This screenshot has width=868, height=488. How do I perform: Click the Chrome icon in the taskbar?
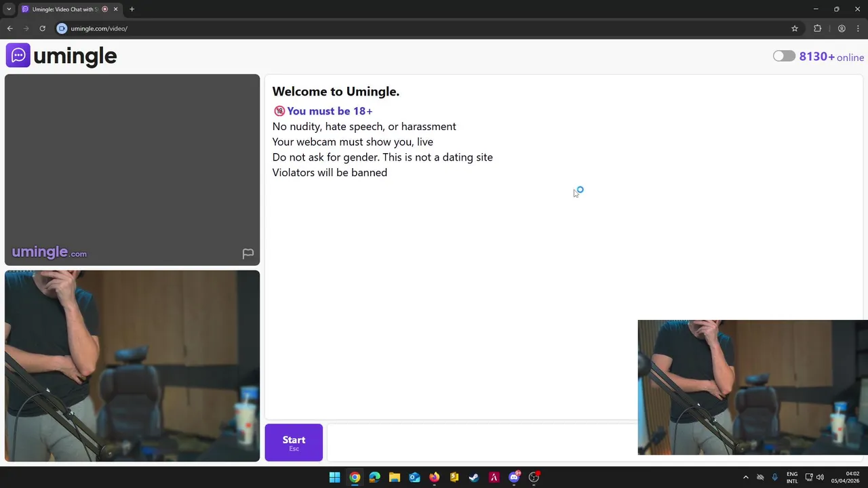[355, 477]
